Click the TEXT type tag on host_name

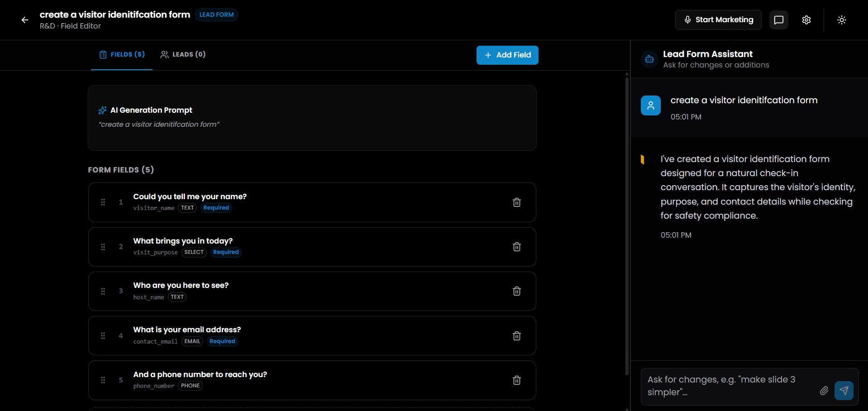tap(177, 297)
